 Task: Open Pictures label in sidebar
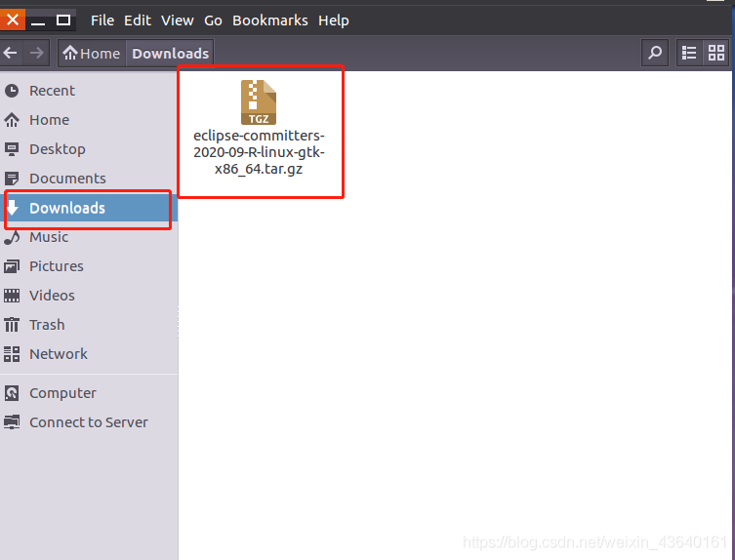pyautogui.click(x=57, y=266)
